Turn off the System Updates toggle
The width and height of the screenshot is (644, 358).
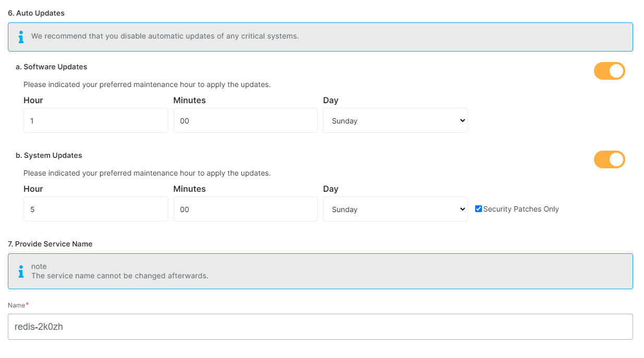tap(609, 159)
